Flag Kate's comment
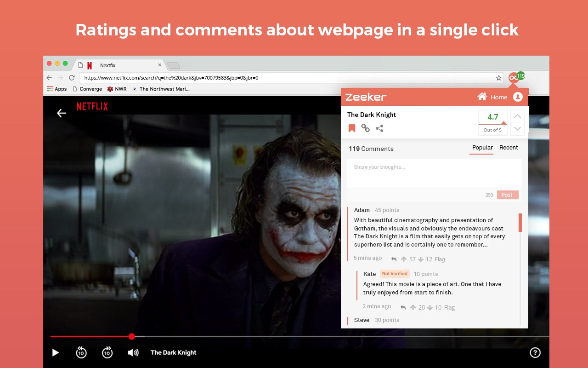Screen dimensions: 588x368 [x=449, y=307]
